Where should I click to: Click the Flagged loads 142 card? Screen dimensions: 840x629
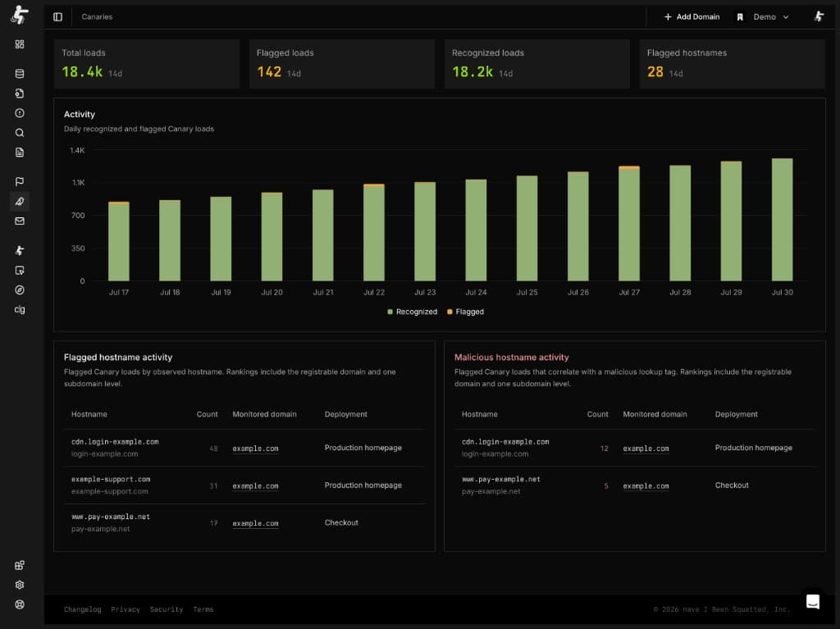[x=342, y=64]
